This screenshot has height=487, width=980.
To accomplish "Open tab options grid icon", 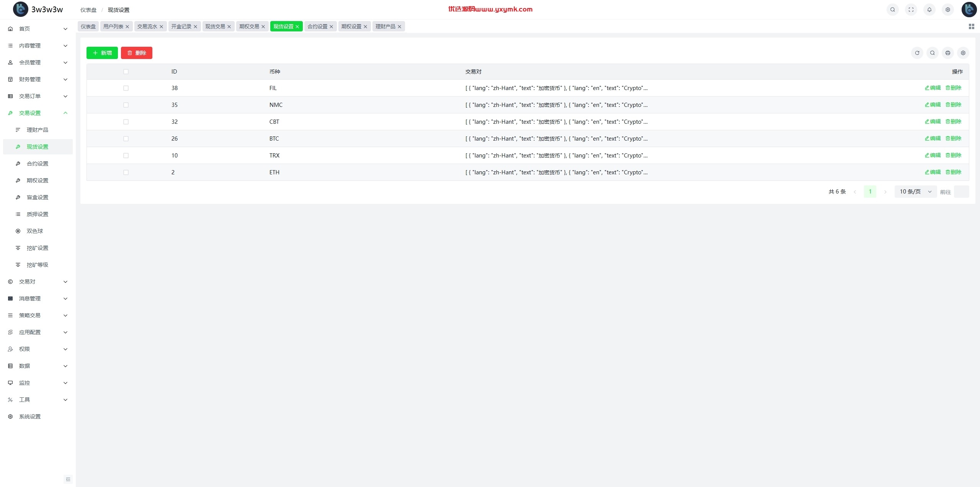I will [x=971, y=26].
